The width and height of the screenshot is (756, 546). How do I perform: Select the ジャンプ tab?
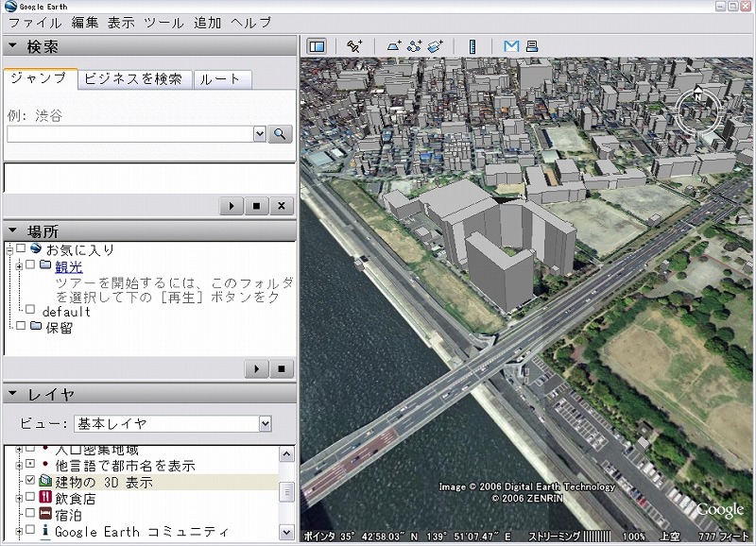40,78
